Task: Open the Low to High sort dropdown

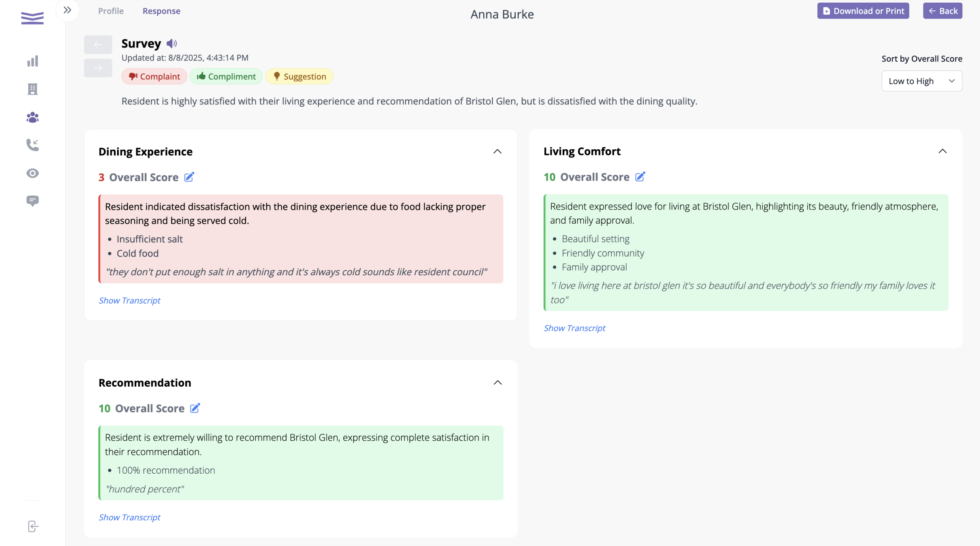Action: click(x=921, y=81)
